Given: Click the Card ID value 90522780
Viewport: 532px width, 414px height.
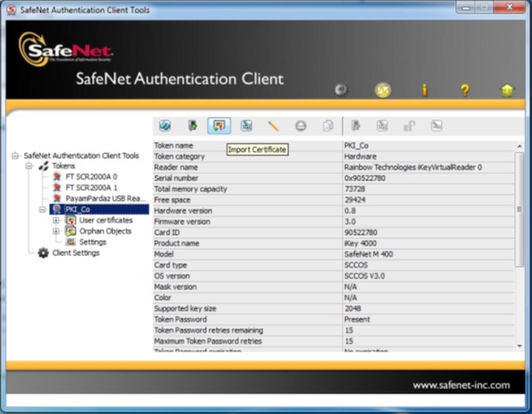Looking at the screenshot, I should pyautogui.click(x=361, y=232).
